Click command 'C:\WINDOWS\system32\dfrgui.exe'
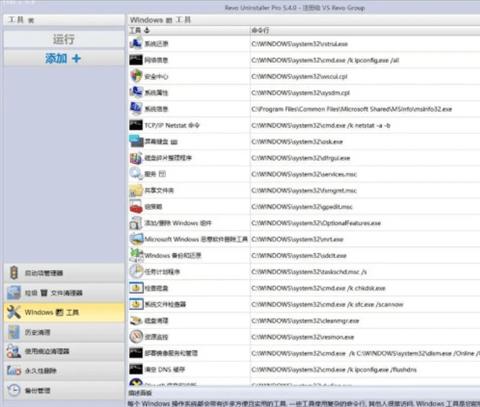The width and height of the screenshot is (480, 407). pyautogui.click(x=301, y=158)
